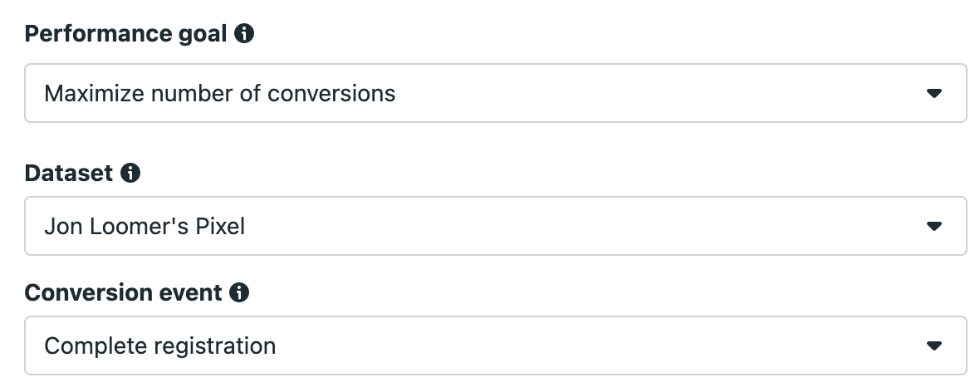Screen dimensions: 980x392
Task: Click the text "Maximize number of conversions"
Action: tap(220, 93)
